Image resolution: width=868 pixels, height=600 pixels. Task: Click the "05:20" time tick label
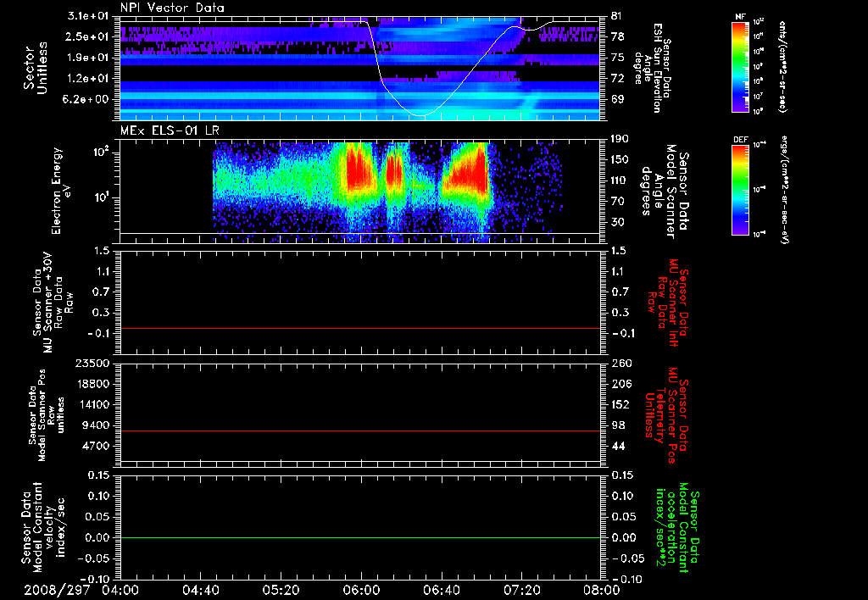coord(281,591)
